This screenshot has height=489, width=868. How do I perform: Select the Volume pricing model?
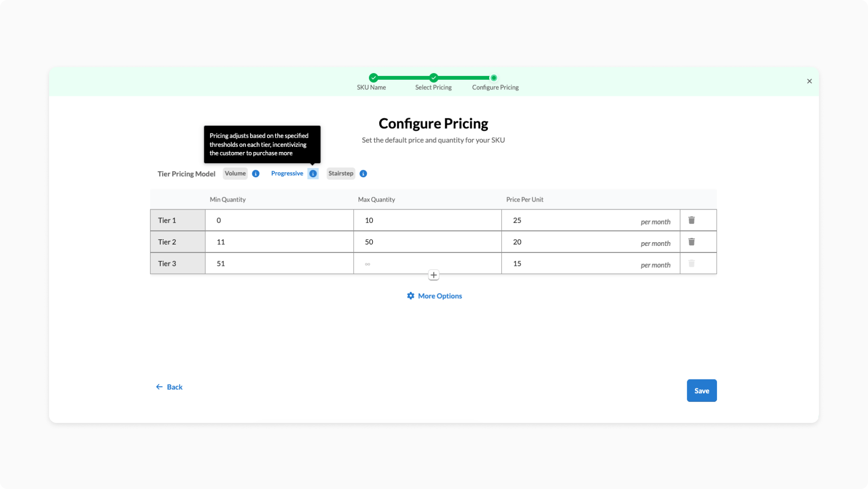[x=235, y=174]
